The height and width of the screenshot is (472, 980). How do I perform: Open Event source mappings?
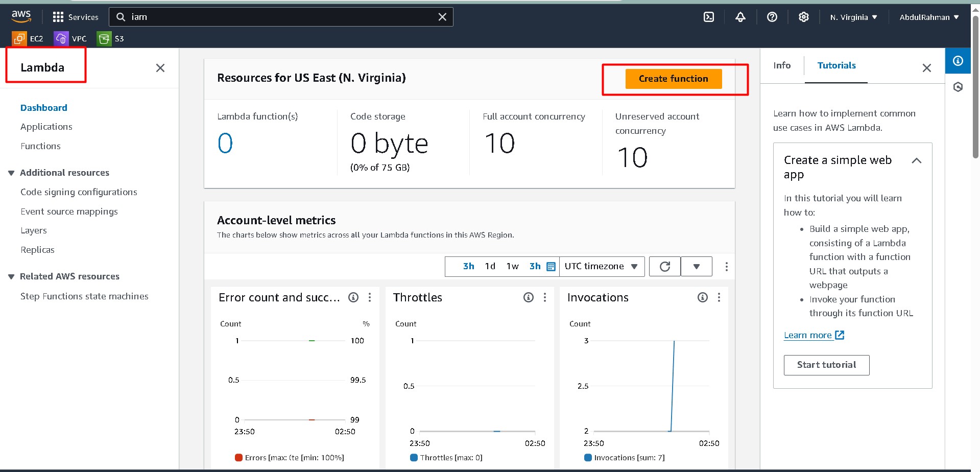tap(69, 211)
